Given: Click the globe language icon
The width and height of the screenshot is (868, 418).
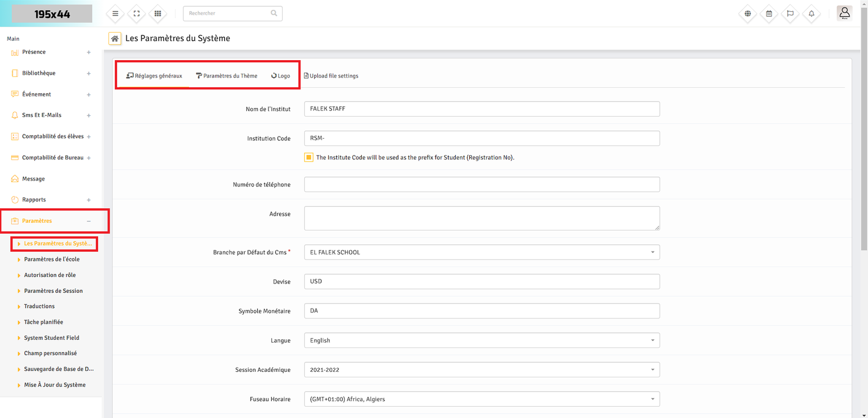Looking at the screenshot, I should [x=748, y=14].
